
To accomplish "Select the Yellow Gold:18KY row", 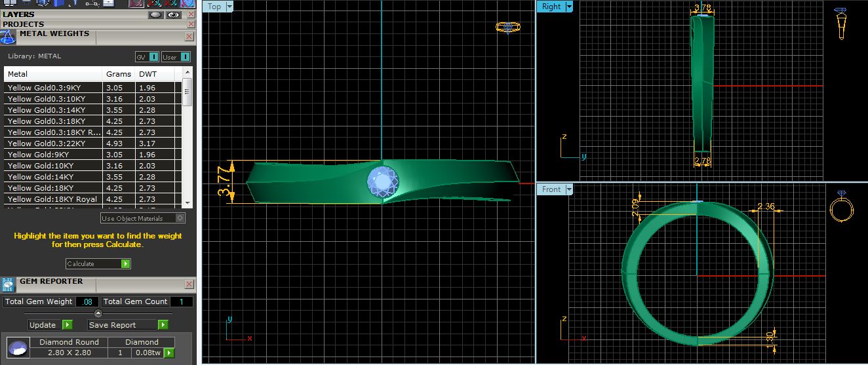I will 93,188.
